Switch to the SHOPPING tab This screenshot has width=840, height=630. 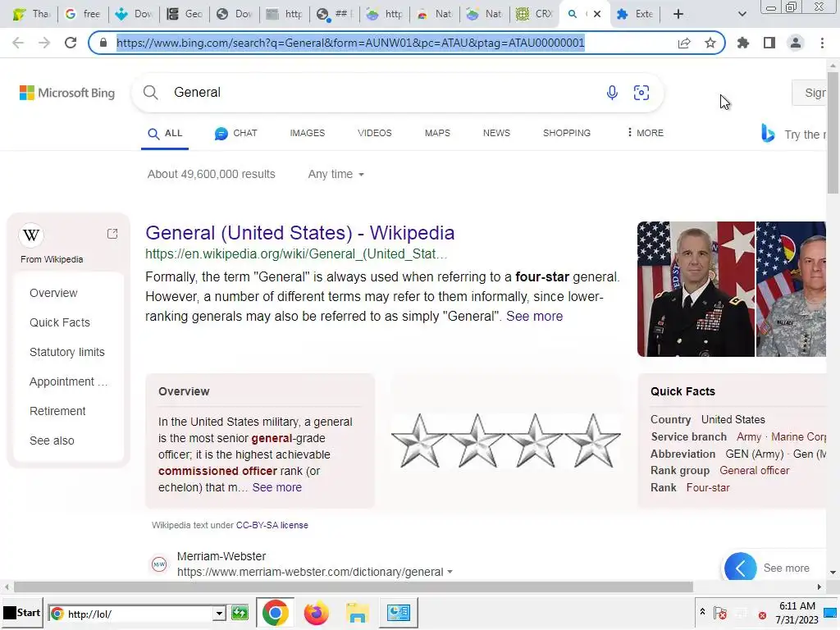[x=567, y=133]
